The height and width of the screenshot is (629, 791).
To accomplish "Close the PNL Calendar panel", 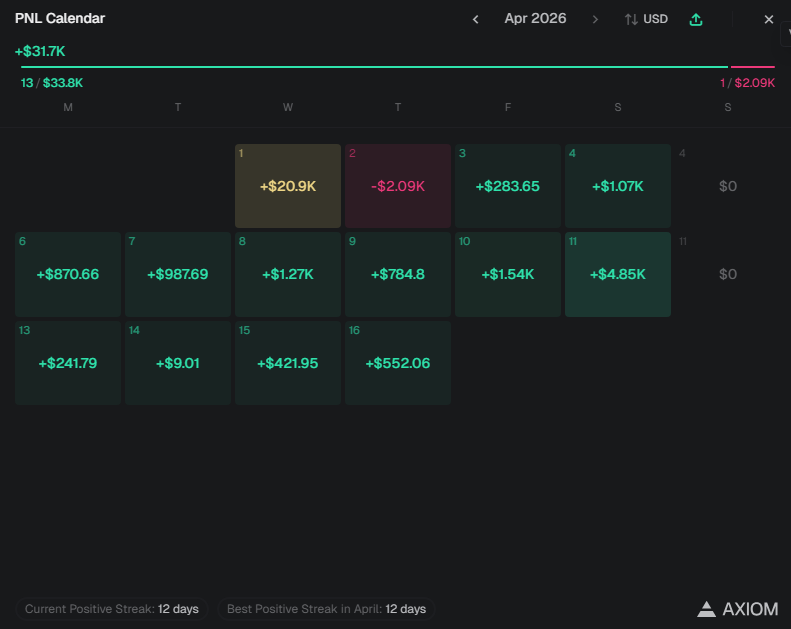I will tap(768, 19).
